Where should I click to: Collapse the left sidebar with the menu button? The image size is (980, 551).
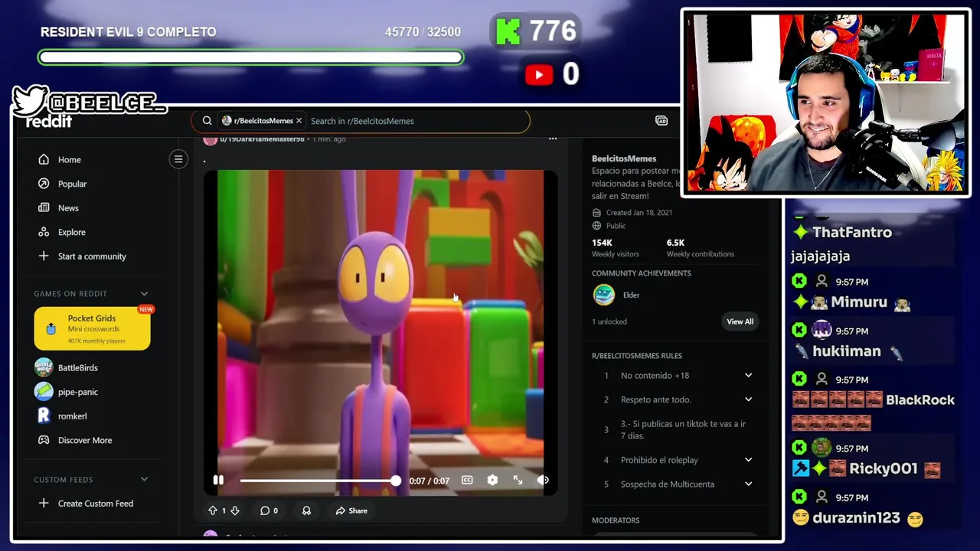[x=178, y=159]
